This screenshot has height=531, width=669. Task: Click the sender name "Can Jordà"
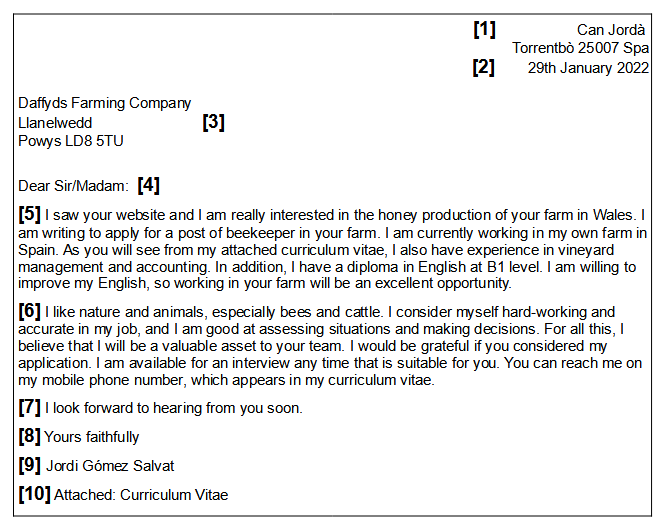[612, 30]
